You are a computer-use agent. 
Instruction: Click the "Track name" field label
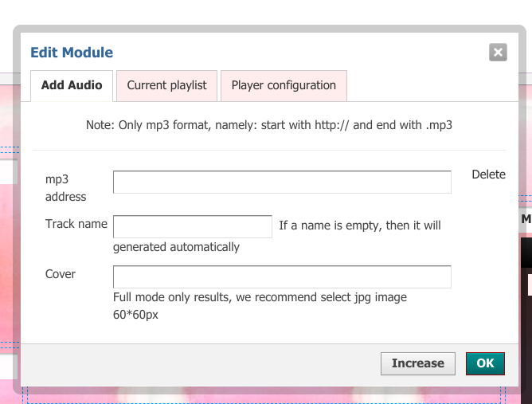(x=76, y=224)
